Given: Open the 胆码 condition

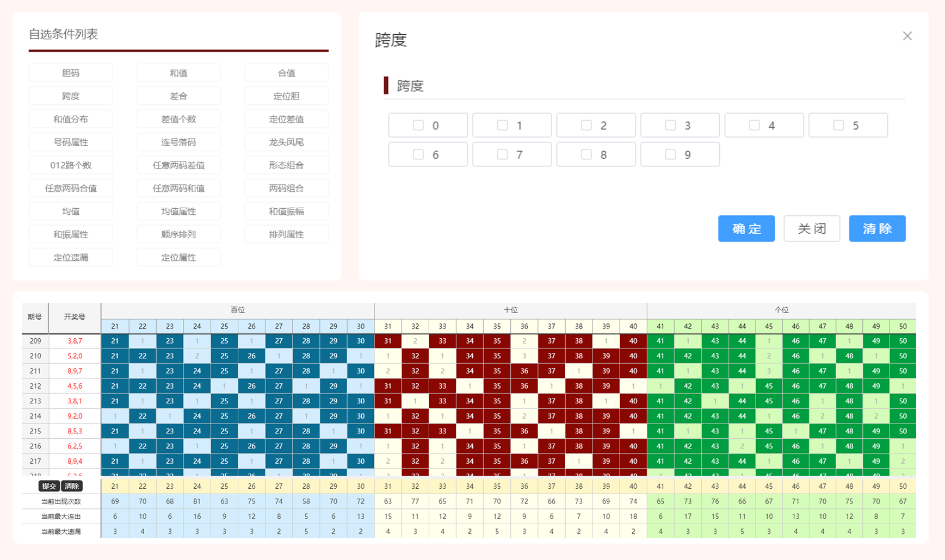Looking at the screenshot, I should pyautogui.click(x=71, y=73).
